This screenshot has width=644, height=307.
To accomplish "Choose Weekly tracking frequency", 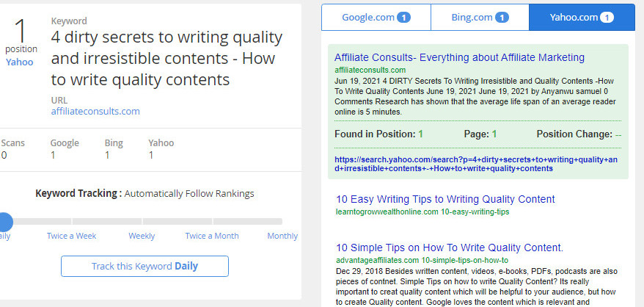I will coord(142,236).
